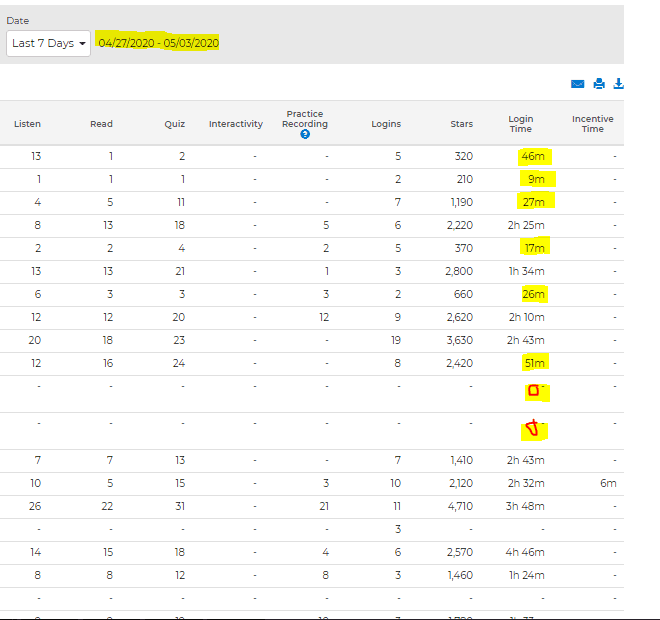Viewport: 660px width, 620px height.
Task: Select the 9m login time cell
Action: click(536, 179)
